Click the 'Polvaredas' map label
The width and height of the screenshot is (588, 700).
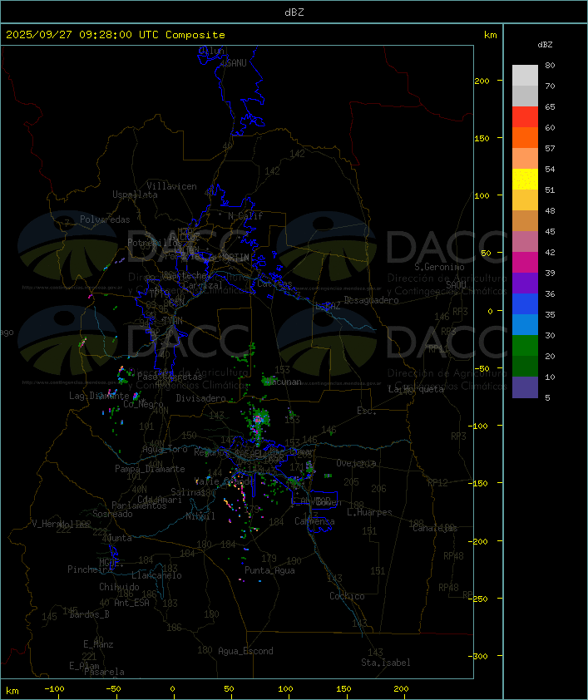(x=105, y=219)
